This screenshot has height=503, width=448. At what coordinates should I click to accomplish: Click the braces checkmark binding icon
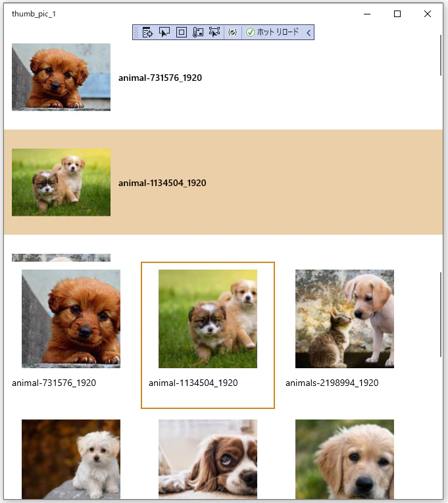(233, 32)
